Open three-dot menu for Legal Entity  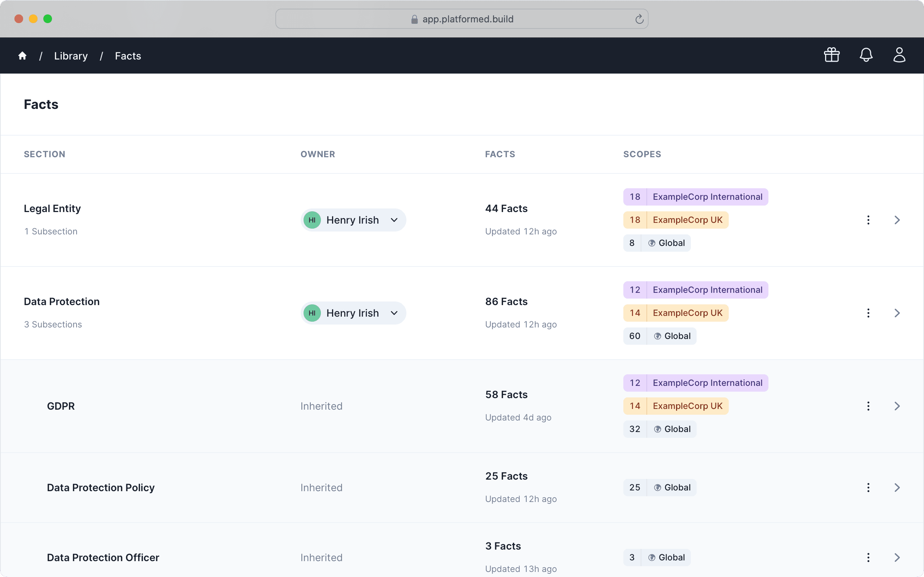pos(868,220)
